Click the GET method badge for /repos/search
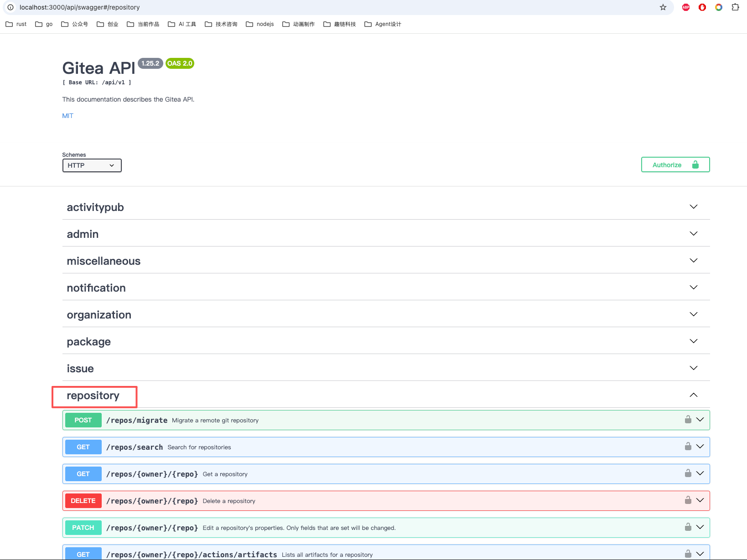747x560 pixels. pos(83,447)
